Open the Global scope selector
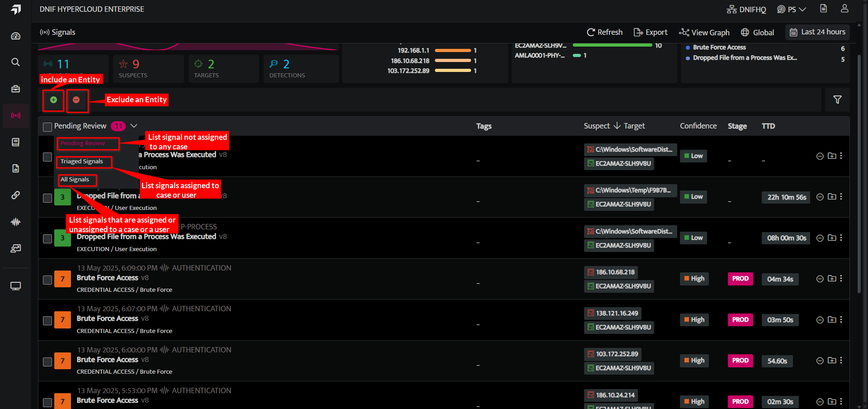Screen dimensions: 868x409 tap(758, 32)
